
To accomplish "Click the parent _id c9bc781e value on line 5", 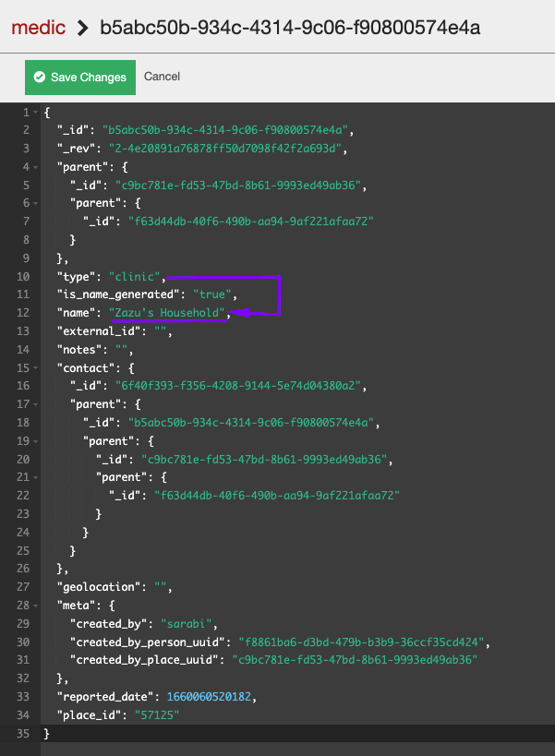I will coord(238,186).
